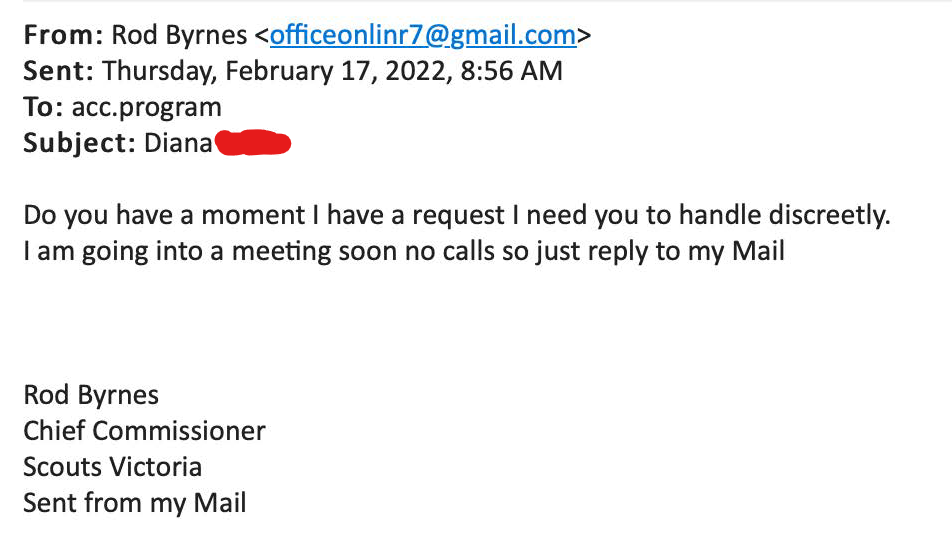Open the officeonlinr7@gmail.com email link
The image size is (952, 539).
click(423, 35)
